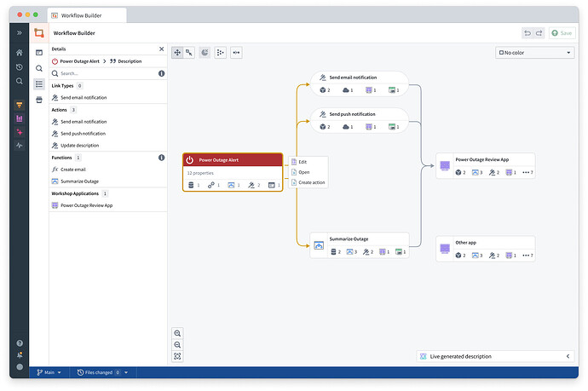The height and width of the screenshot is (391, 588).
Task: Click the zoom in magnifier icon
Action: coord(177,333)
